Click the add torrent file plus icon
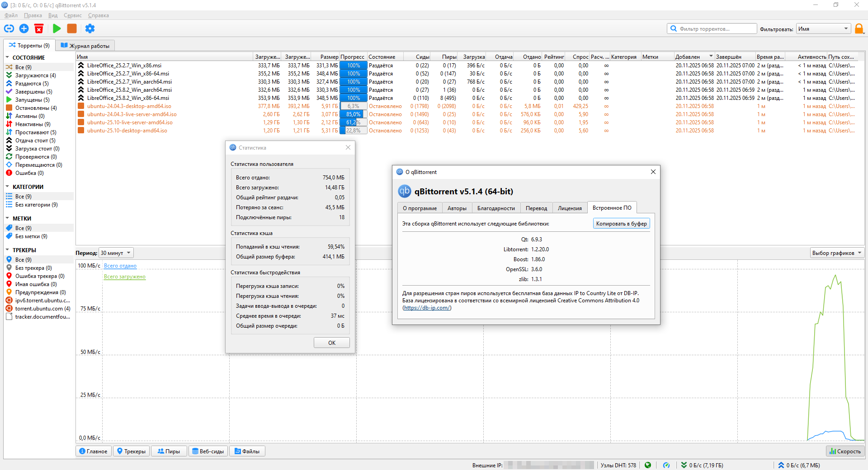Image resolution: width=868 pixels, height=470 pixels. [x=24, y=28]
